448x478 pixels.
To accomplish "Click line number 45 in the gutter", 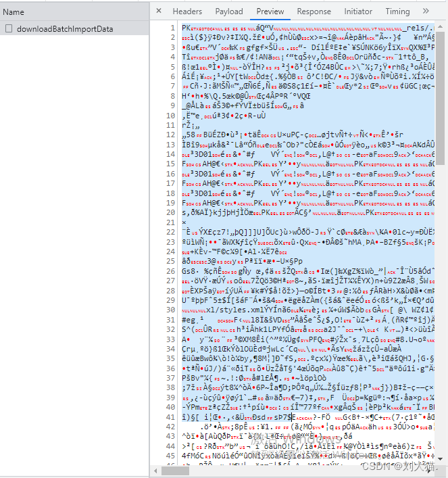I will click(x=171, y=456).
